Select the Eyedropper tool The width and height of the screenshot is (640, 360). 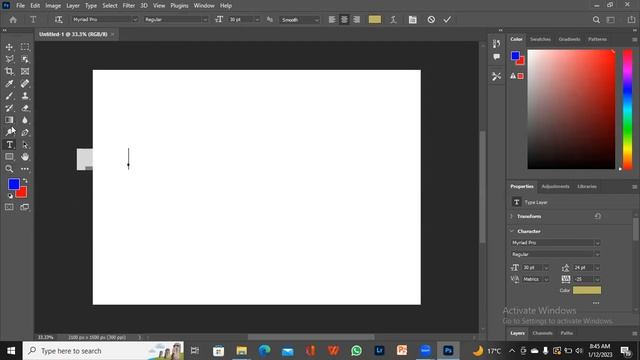coord(9,84)
